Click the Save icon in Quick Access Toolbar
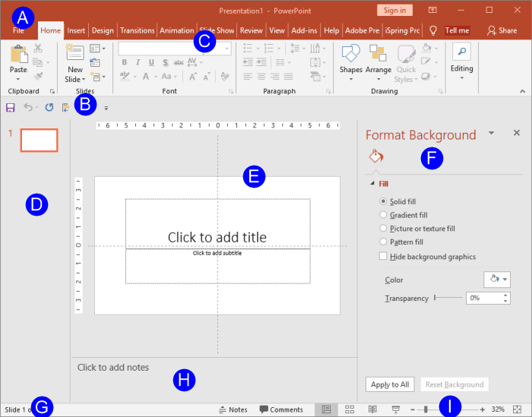The image size is (532, 417). 11,108
